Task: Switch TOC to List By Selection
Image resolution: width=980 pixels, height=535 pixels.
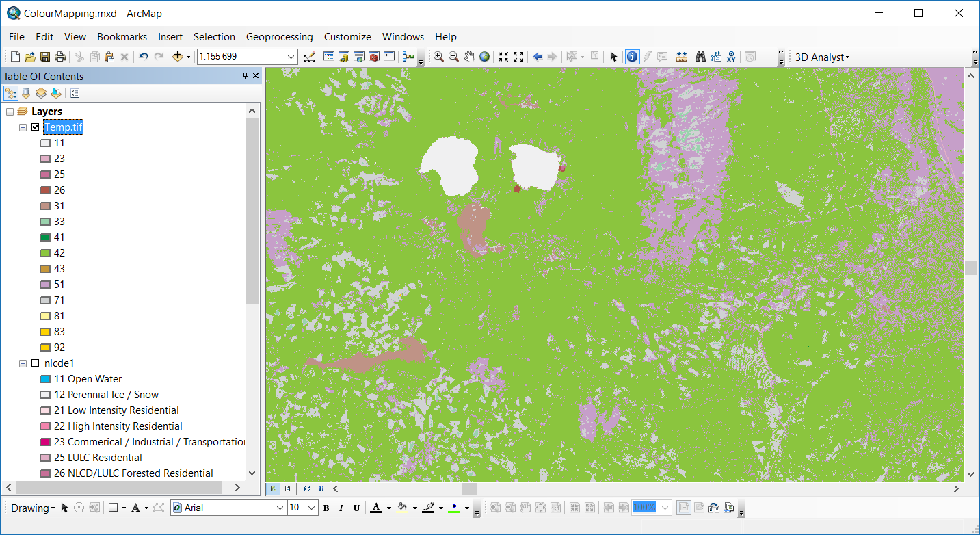Action: 56,93
